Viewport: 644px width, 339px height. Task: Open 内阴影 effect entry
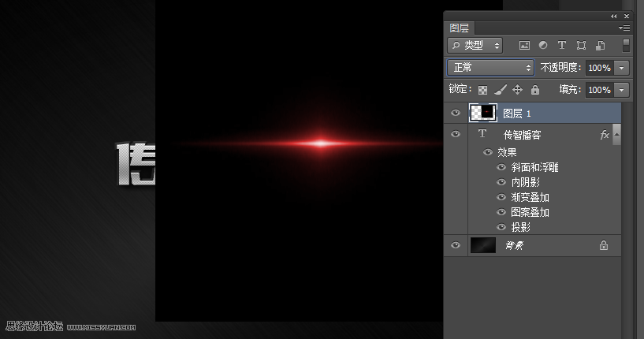coord(525,182)
